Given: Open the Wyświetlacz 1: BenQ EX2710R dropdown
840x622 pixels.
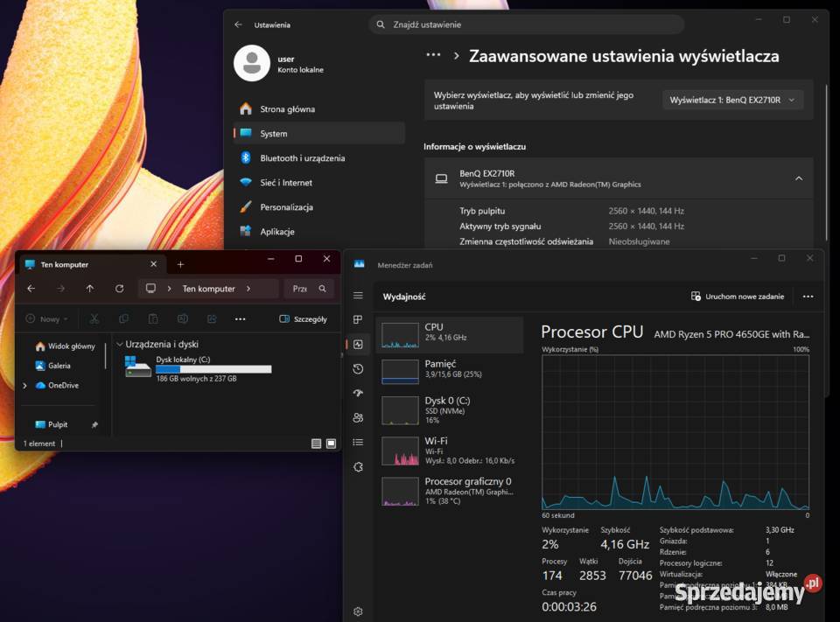Looking at the screenshot, I should (733, 99).
